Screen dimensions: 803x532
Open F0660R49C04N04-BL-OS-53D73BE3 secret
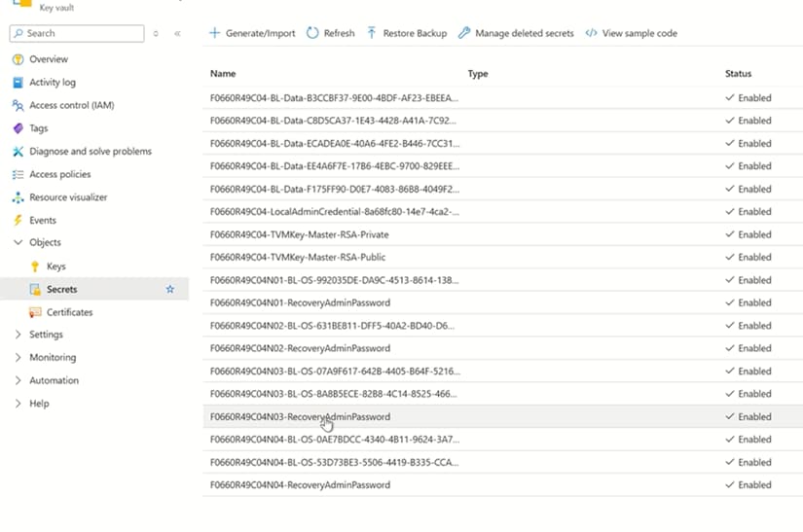334,462
